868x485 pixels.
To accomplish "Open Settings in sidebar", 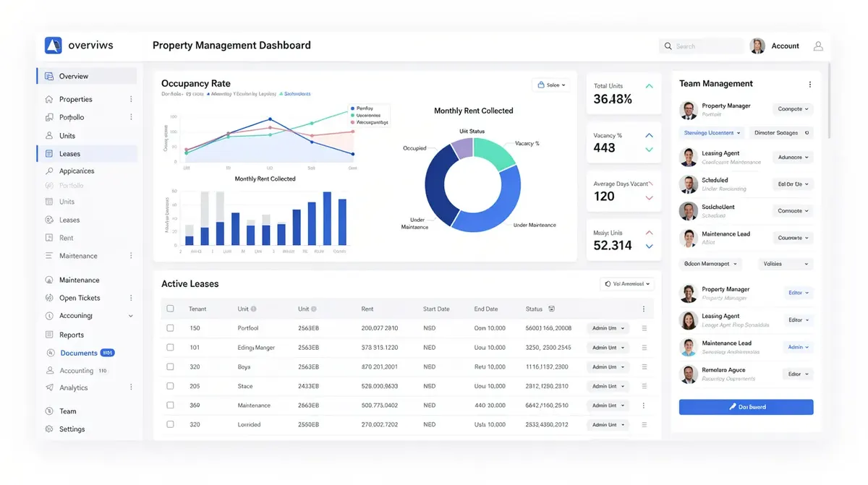I will pyautogui.click(x=72, y=429).
